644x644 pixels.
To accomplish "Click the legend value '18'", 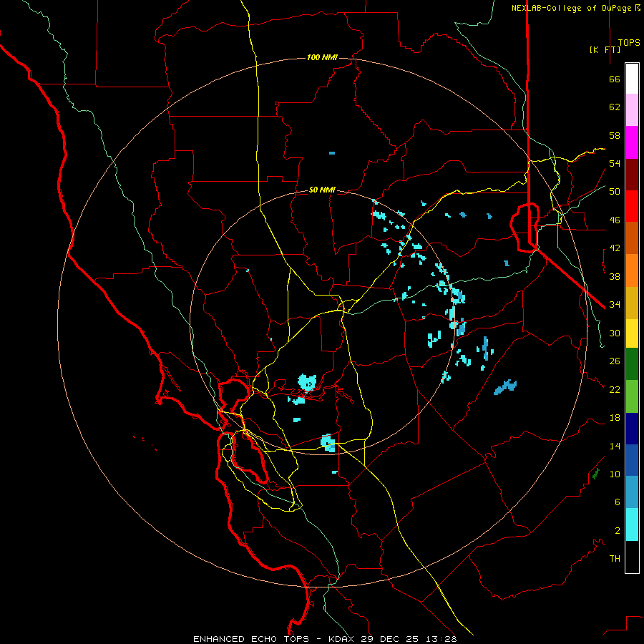I will [615, 418].
